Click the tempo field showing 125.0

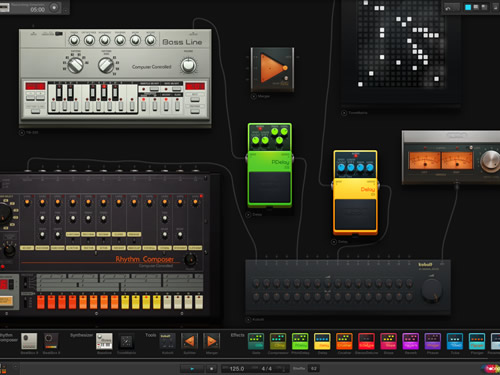pyautogui.click(x=237, y=369)
